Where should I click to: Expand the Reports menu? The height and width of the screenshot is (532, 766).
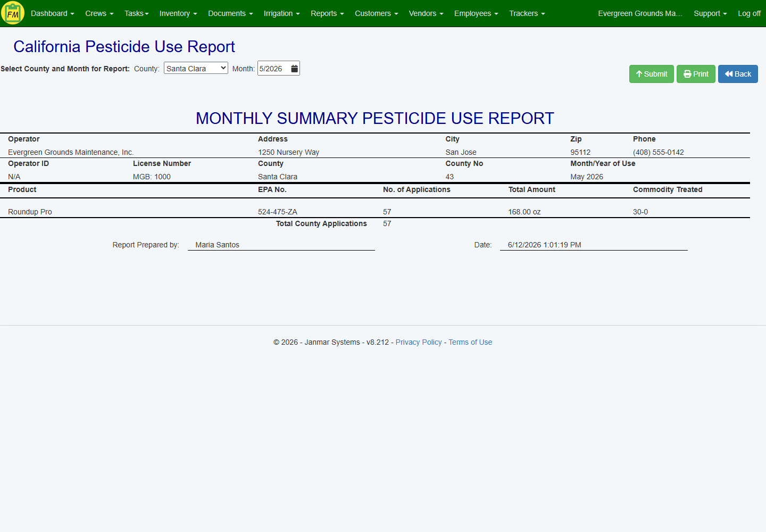coord(327,13)
